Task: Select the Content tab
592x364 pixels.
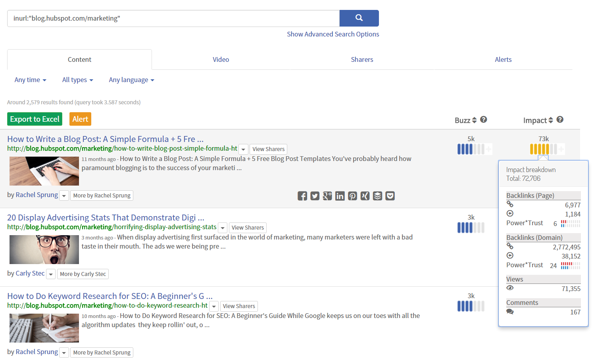Action: pyautogui.click(x=79, y=59)
